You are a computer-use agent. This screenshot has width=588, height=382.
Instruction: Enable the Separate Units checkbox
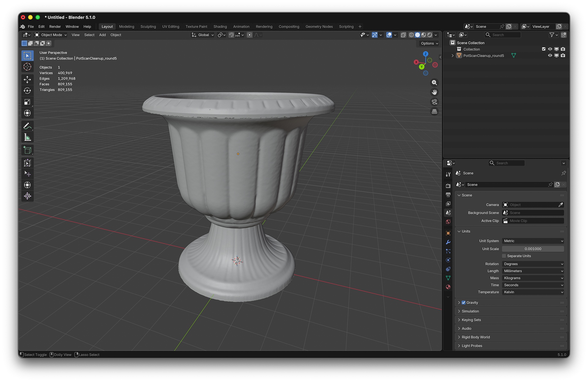coord(504,256)
